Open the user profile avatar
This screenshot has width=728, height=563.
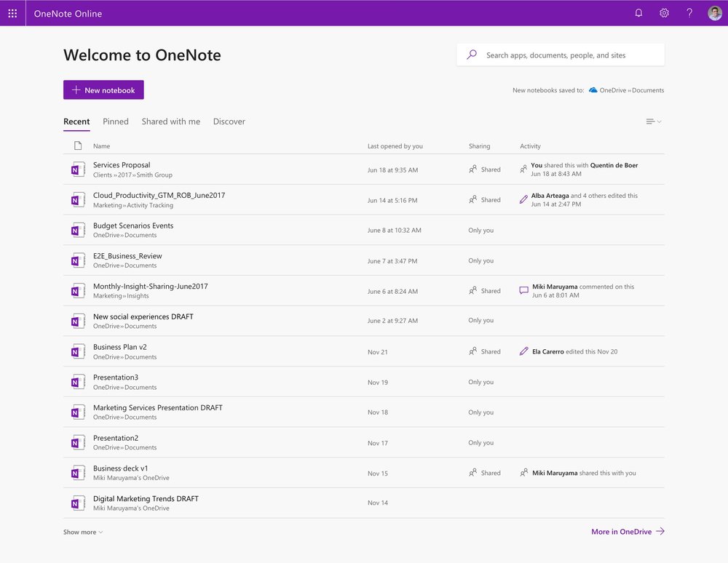coord(715,13)
